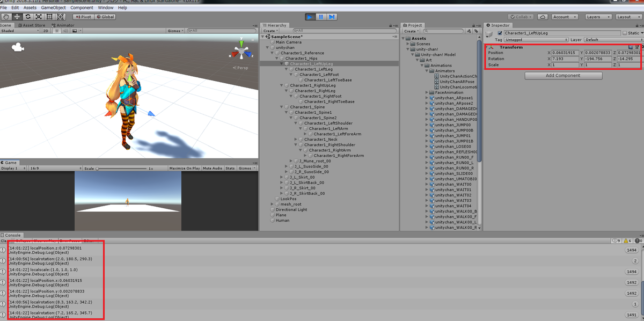Select the Rotate tool
644x321 pixels.
[27, 17]
